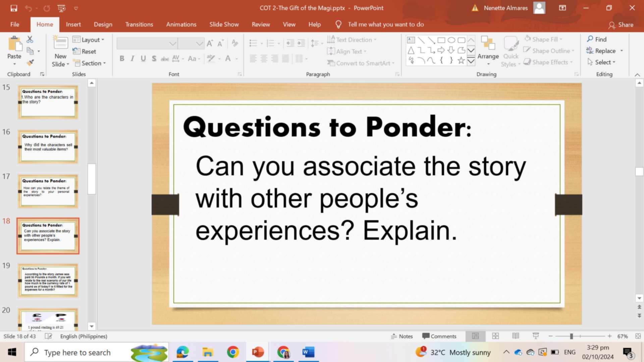644x362 pixels.
Task: Open the Section dropdown
Action: (90, 63)
